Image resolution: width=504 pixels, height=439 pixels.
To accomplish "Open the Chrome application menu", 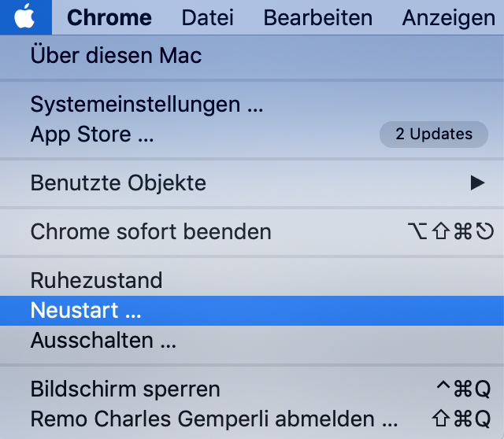I will 109,17.
